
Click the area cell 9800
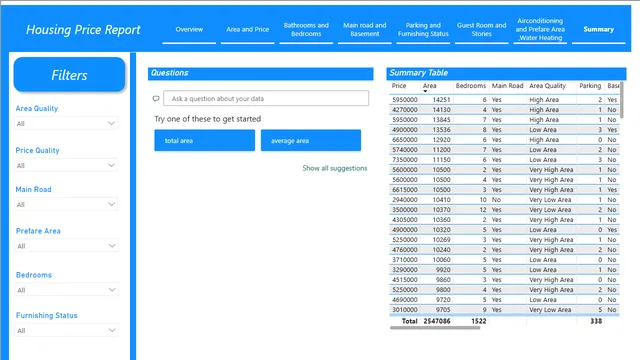pyautogui.click(x=443, y=290)
